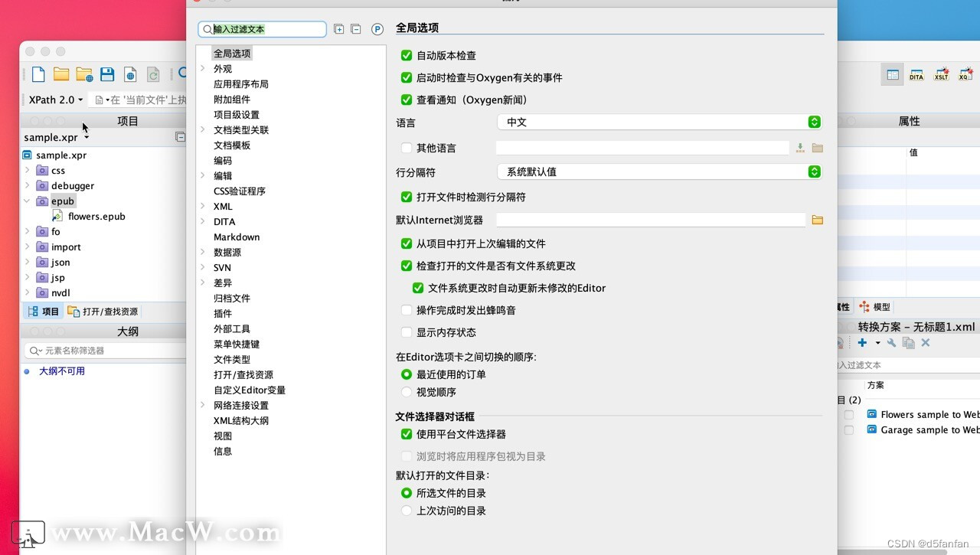This screenshot has height=555, width=980.
Task: Click the wrench edit icon in transformation scenarios panel
Action: [891, 343]
